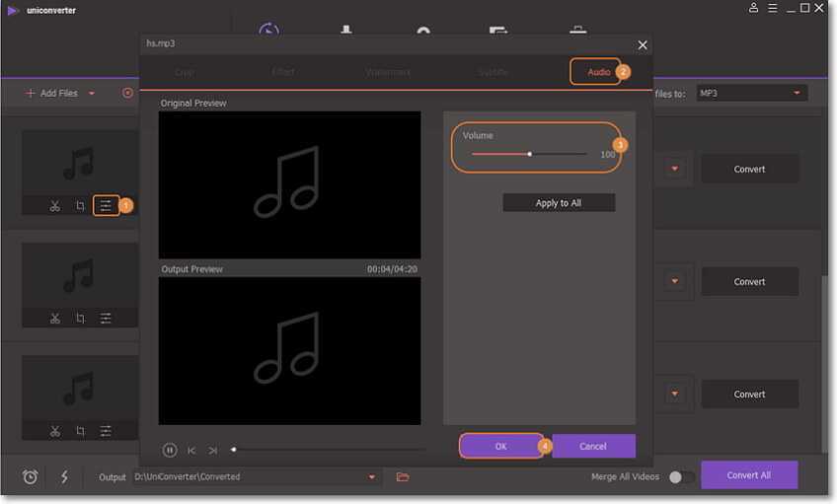Go to previous frame in preview

[x=191, y=450]
